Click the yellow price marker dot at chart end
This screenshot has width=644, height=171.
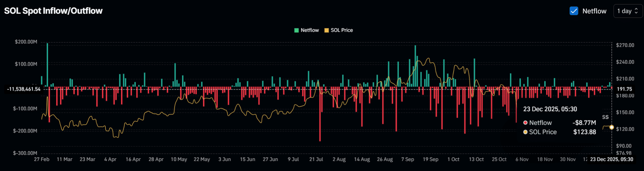click(612, 127)
